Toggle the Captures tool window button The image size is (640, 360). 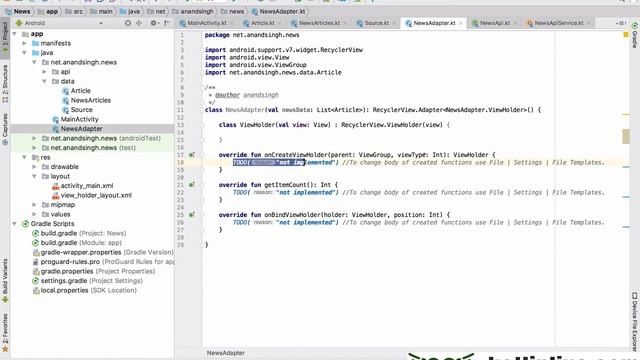pos(5,129)
